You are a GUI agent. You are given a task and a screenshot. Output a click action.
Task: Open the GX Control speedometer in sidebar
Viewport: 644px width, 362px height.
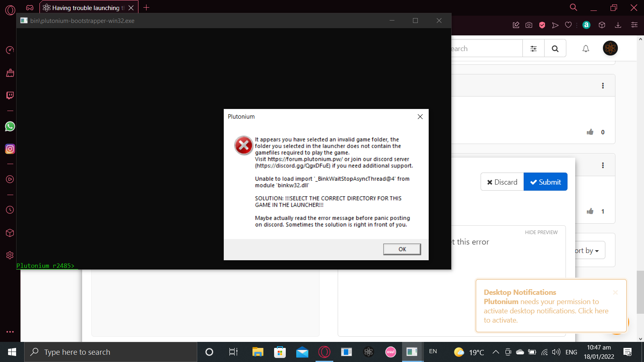tap(10, 50)
